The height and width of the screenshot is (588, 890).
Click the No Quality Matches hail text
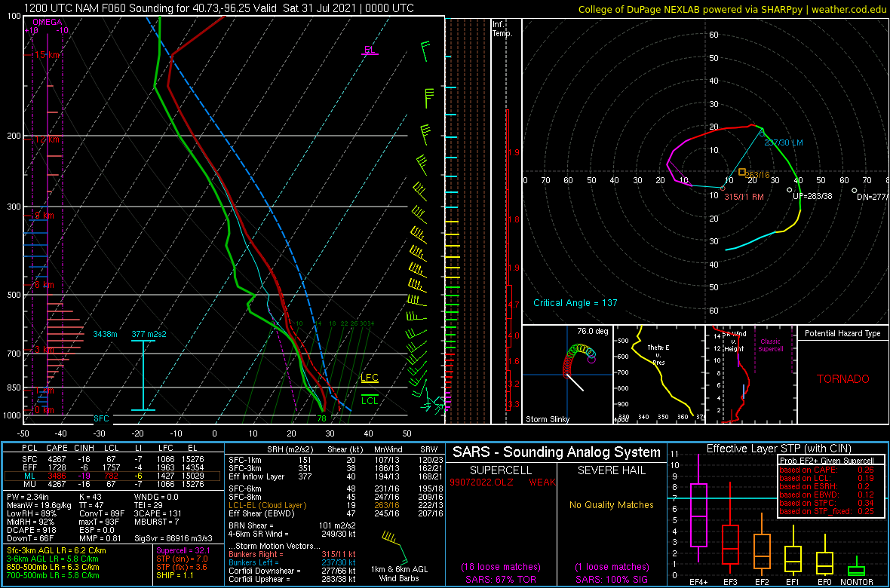[611, 504]
